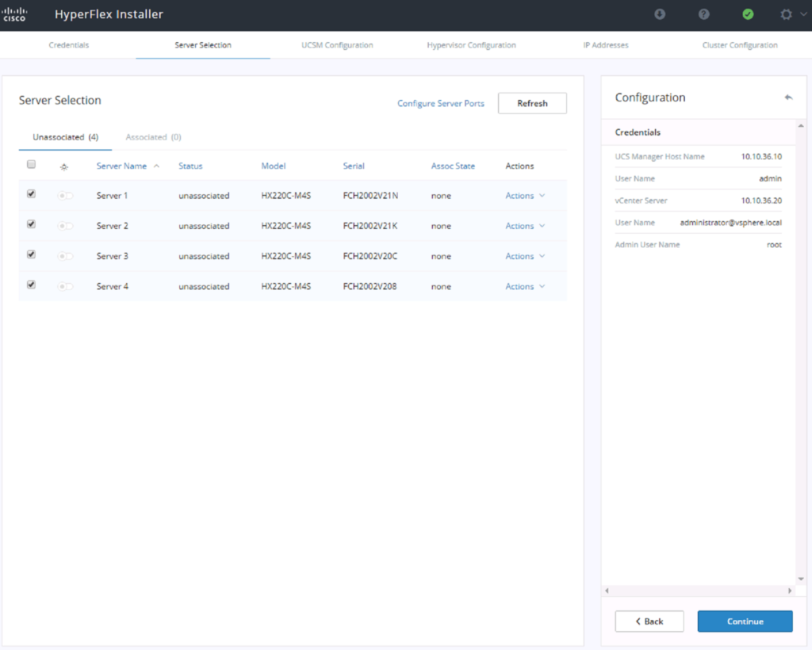Open Actions dropdown for Server 3

(x=525, y=256)
